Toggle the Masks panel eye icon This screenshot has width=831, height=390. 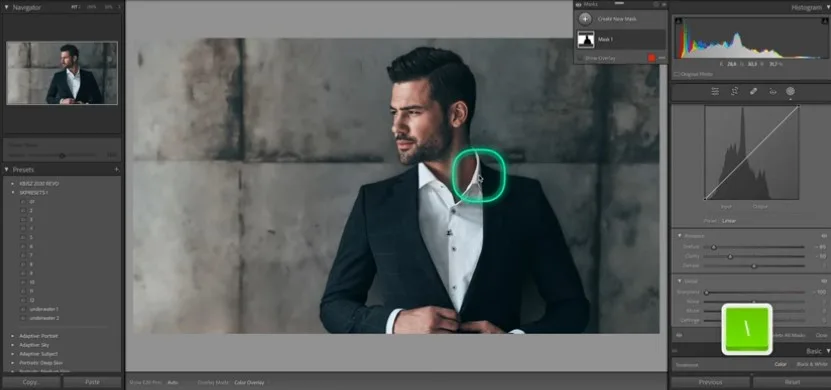[x=578, y=4]
